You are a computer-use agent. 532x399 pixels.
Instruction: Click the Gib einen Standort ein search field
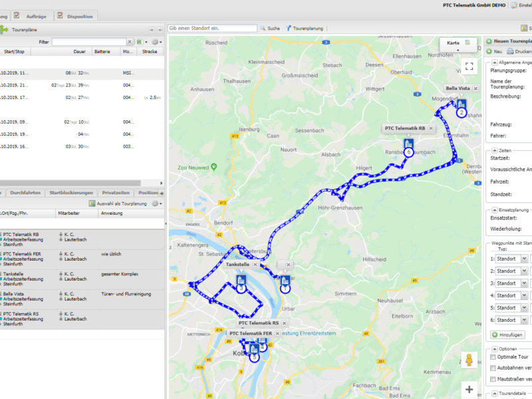tap(213, 28)
